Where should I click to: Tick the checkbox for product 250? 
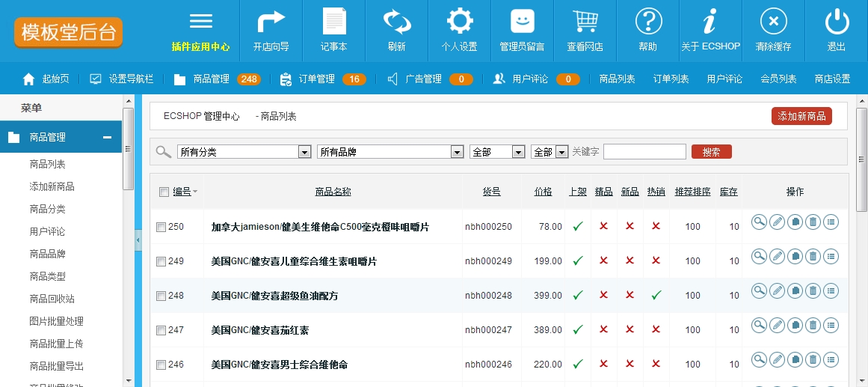161,227
